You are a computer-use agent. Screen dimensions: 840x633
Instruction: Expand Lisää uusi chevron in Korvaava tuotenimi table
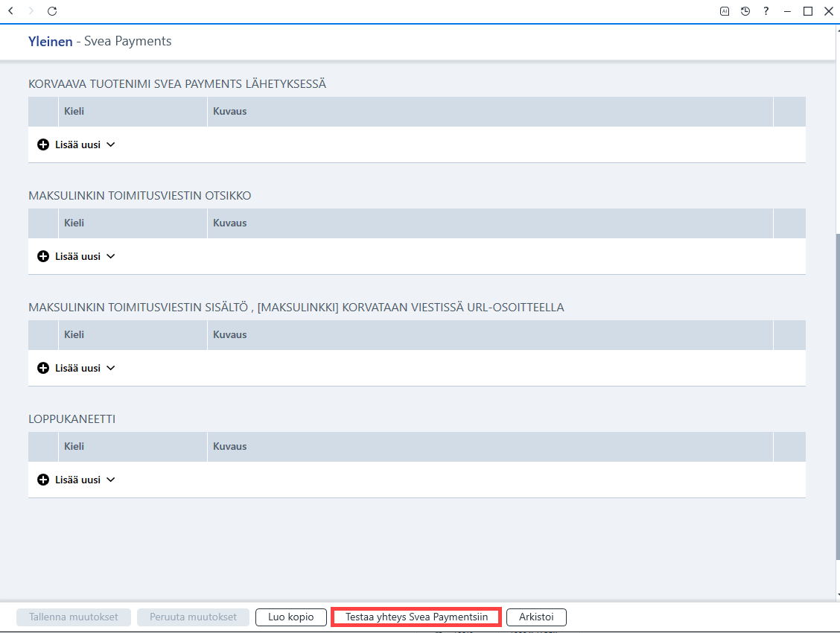[111, 144]
